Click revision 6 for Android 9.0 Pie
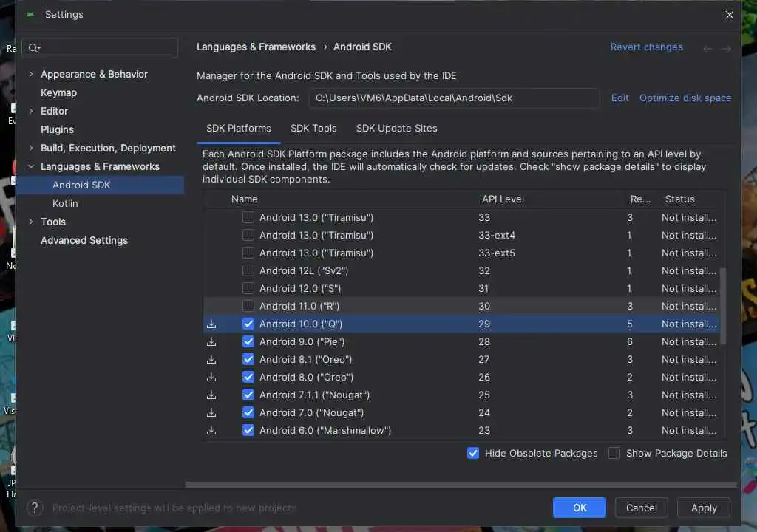This screenshot has width=757, height=532. [630, 342]
